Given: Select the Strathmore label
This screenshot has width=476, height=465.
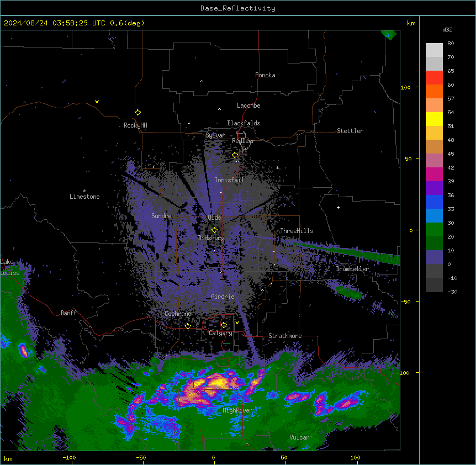Looking at the screenshot, I should [x=285, y=336].
